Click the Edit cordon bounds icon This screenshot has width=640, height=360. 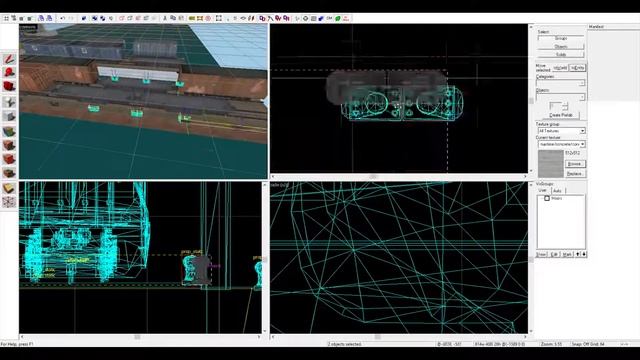point(200,18)
